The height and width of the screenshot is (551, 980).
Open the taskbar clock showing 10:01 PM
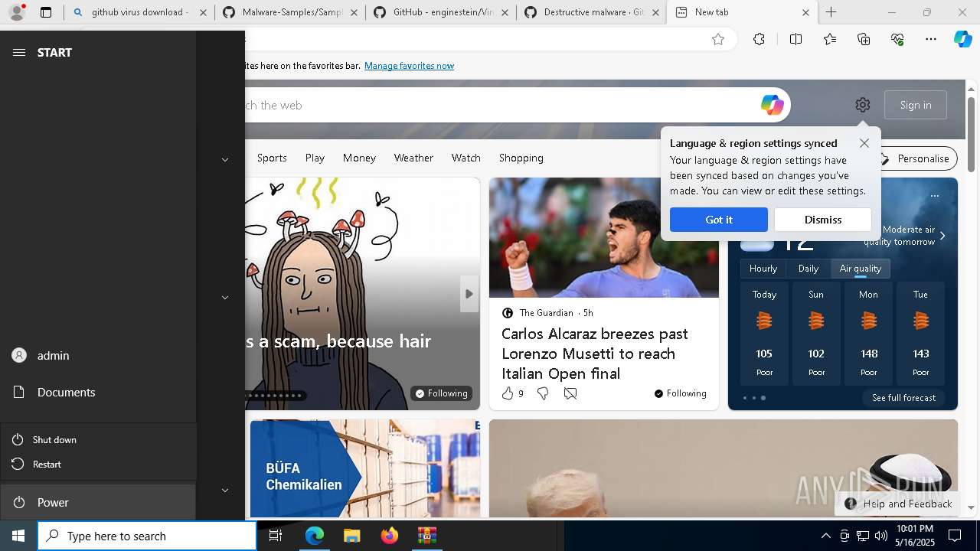pos(915,536)
